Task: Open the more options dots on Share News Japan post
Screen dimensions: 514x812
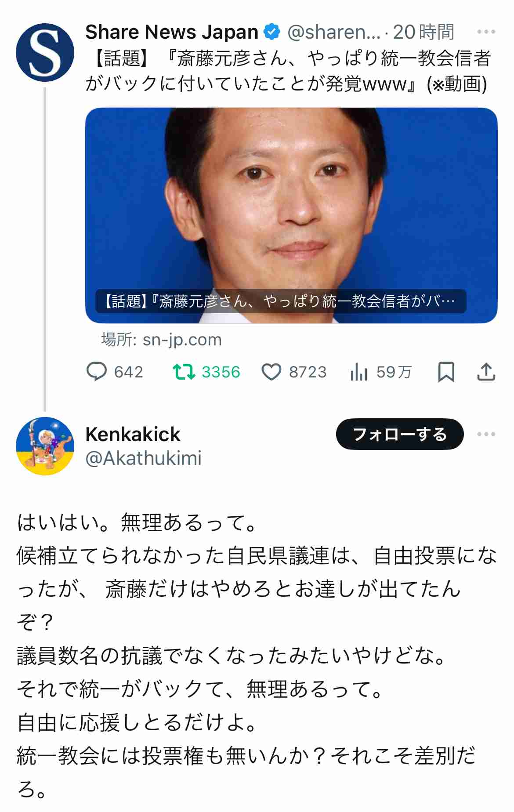Action: (x=486, y=32)
